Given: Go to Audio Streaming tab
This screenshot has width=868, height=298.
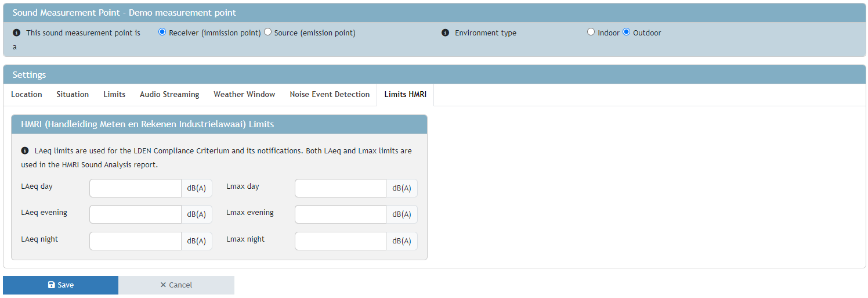Looking at the screenshot, I should click(x=169, y=95).
